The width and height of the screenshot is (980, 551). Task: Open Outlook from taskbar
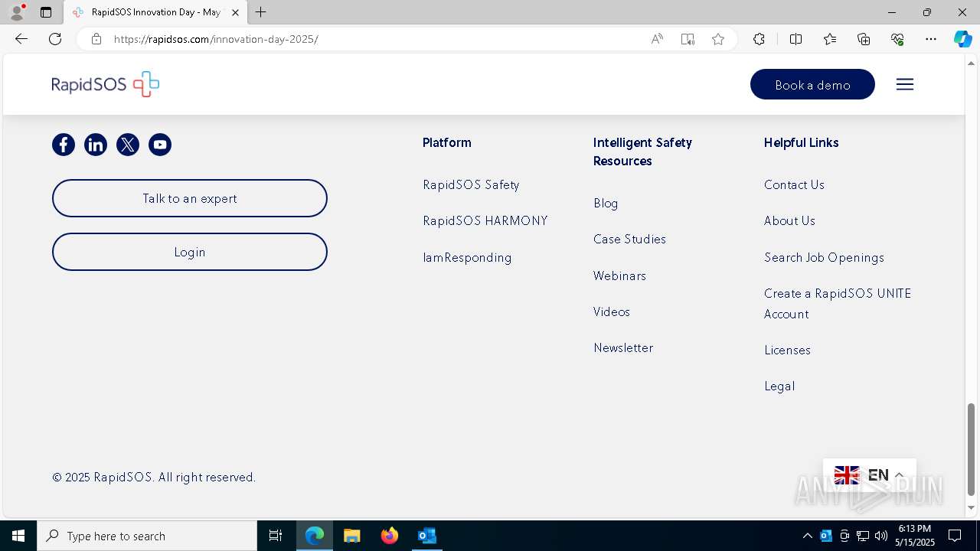click(426, 536)
